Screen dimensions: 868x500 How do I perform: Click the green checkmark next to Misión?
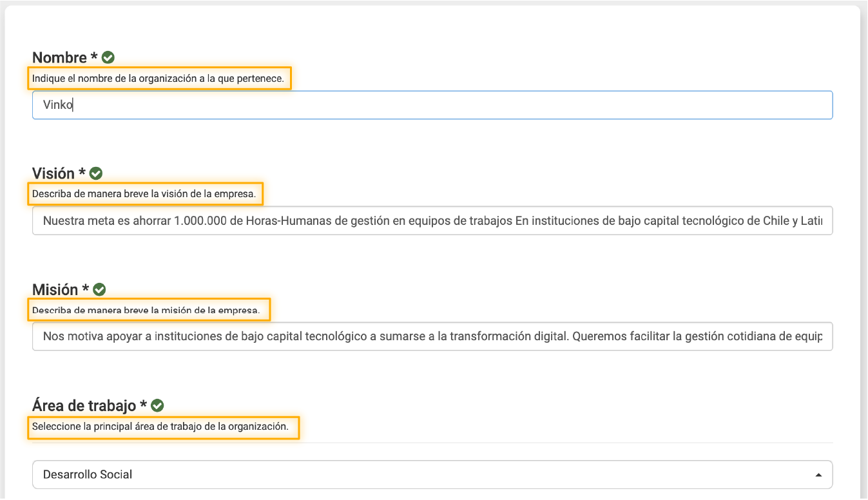(x=99, y=289)
